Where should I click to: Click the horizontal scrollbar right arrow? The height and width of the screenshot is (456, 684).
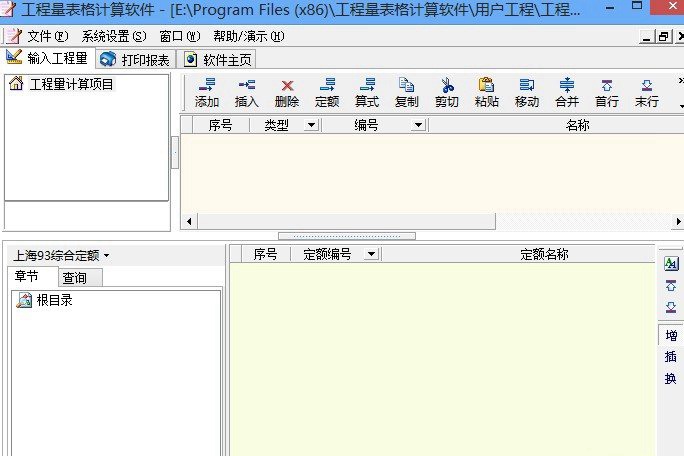coord(678,221)
